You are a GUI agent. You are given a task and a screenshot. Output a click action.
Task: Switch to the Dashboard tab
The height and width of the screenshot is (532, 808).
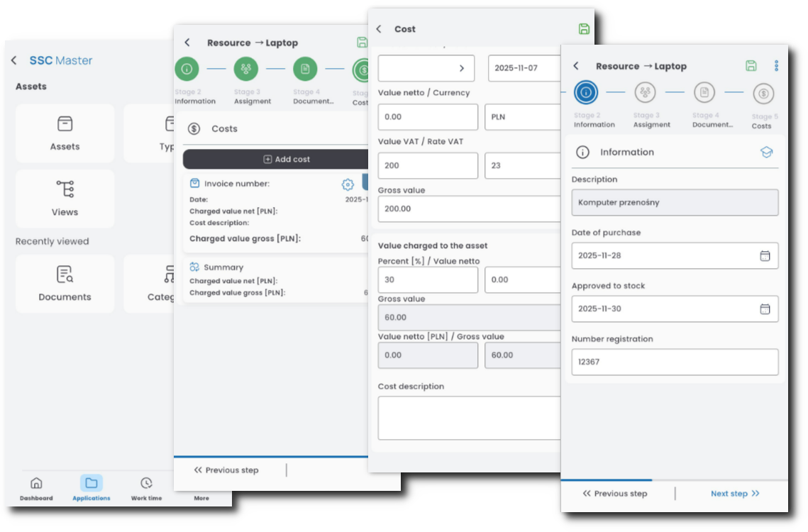pyautogui.click(x=36, y=489)
